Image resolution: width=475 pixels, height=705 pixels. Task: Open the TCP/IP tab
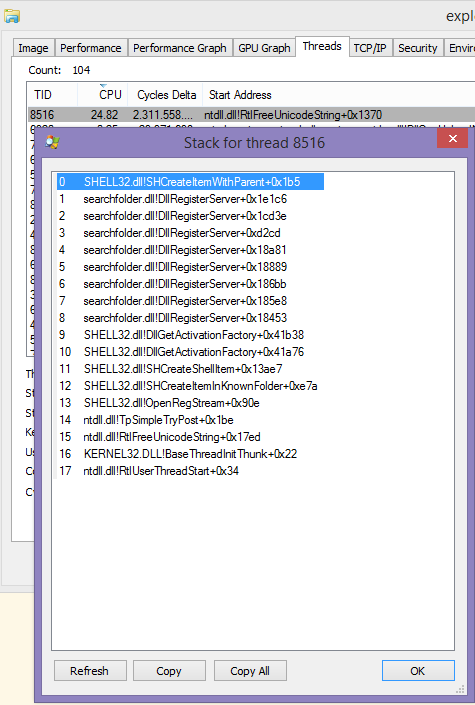point(370,48)
